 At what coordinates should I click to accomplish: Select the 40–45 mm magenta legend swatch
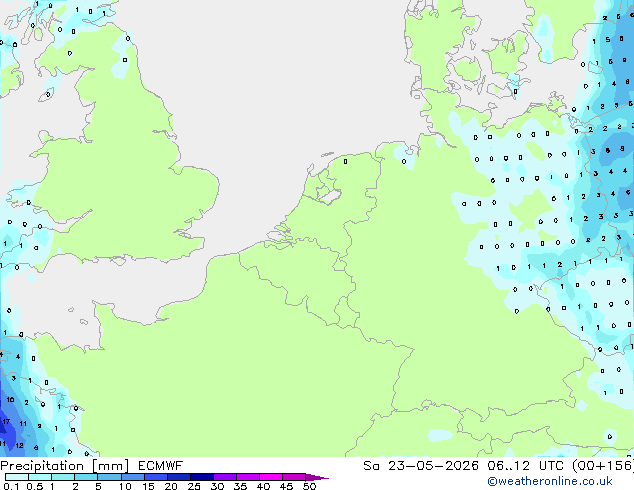point(271,477)
